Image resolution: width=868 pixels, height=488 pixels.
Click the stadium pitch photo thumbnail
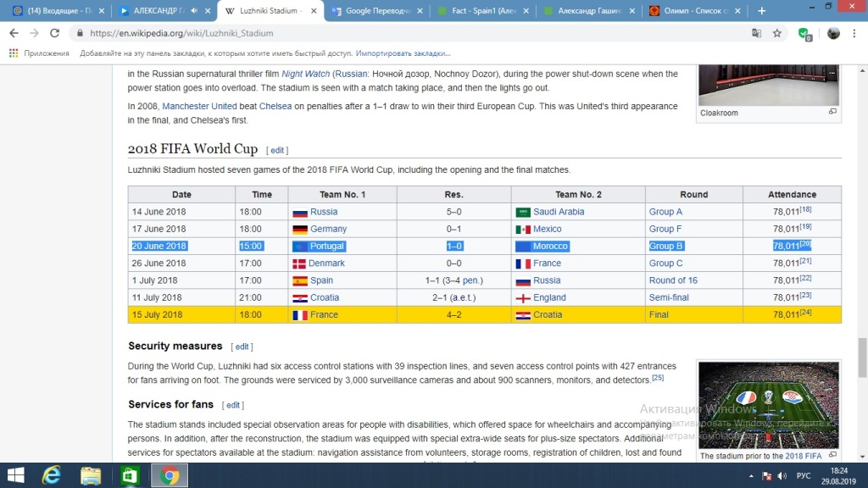click(768, 405)
